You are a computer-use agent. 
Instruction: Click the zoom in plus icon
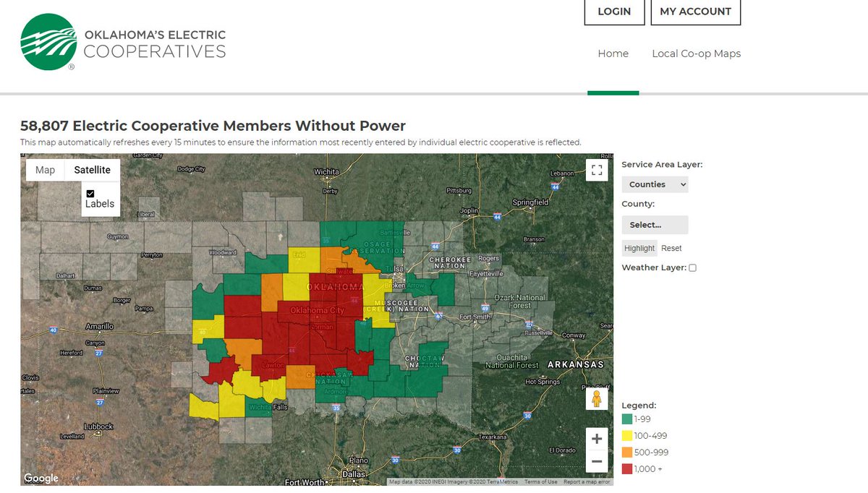(x=597, y=439)
